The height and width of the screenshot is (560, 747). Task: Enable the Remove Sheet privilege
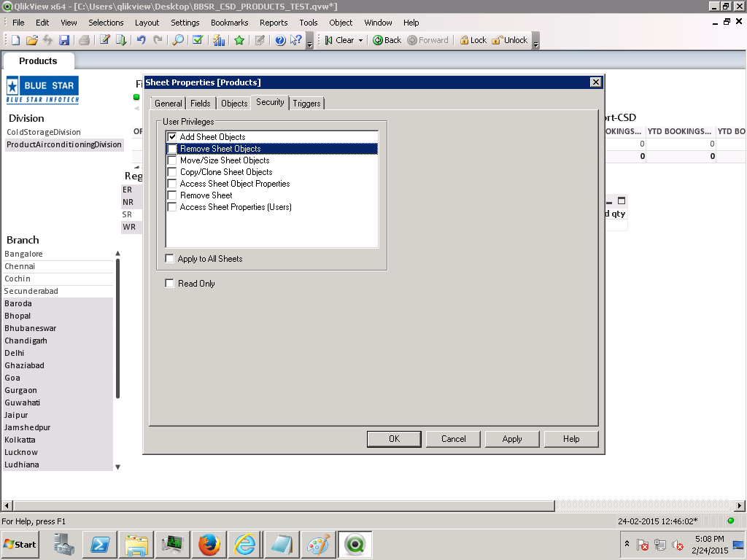coord(172,195)
